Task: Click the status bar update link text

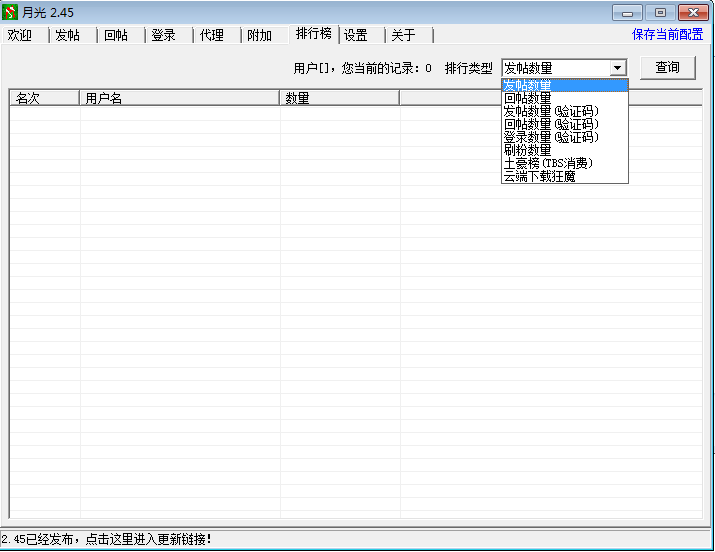Action: 107,540
